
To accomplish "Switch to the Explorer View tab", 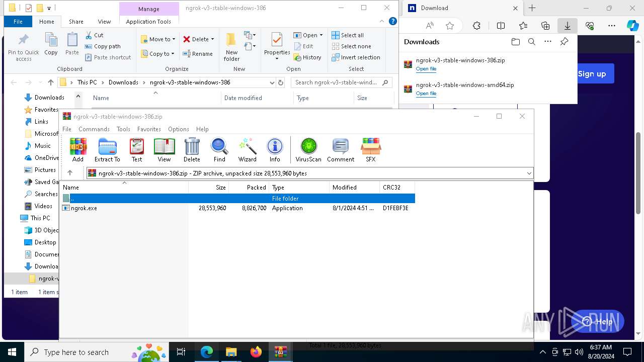I will pyautogui.click(x=104, y=22).
